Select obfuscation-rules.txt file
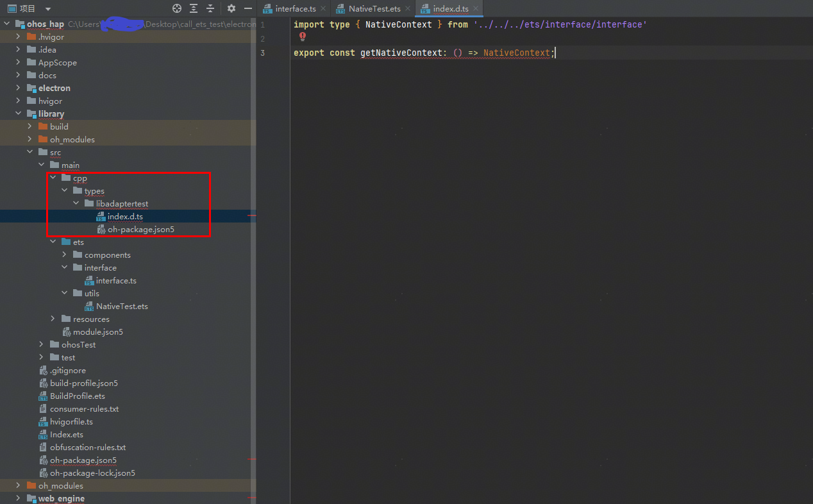The image size is (813, 504). pyautogui.click(x=88, y=448)
